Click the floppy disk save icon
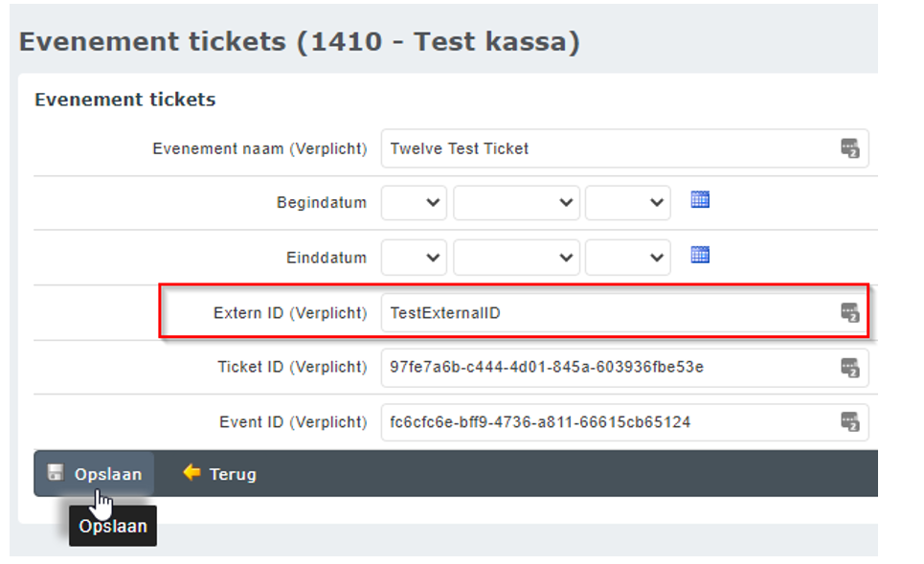Screen dimensions: 924x564 56,473
